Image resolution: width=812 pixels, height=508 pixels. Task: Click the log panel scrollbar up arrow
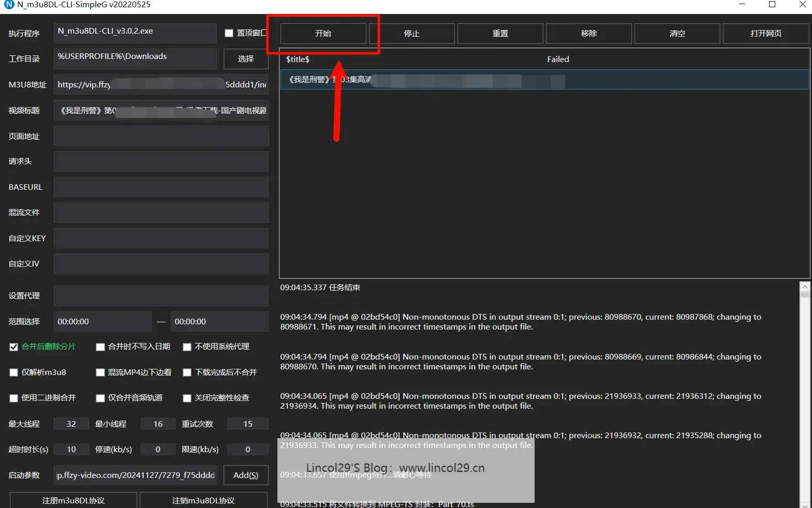click(x=805, y=287)
